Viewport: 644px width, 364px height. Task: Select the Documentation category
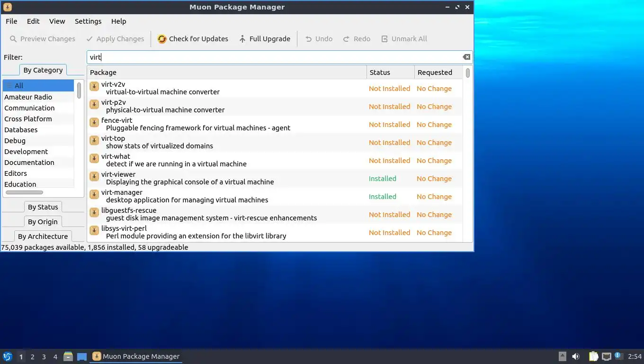(x=38, y=163)
